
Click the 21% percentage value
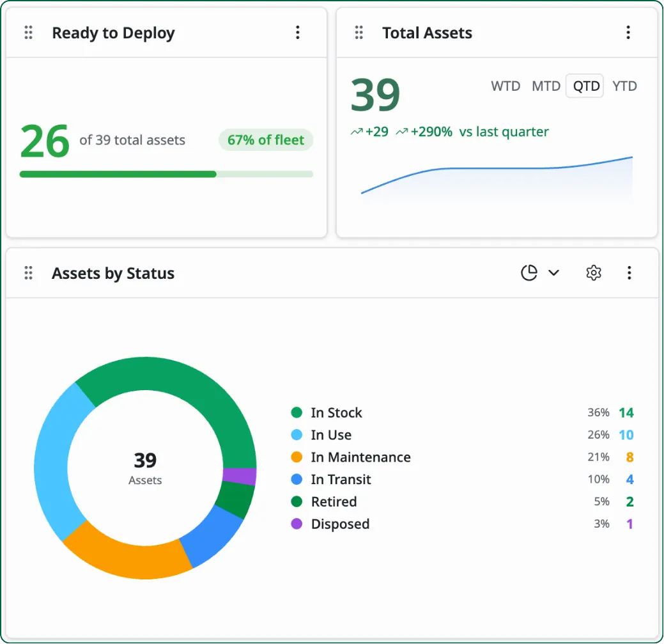[x=598, y=457]
